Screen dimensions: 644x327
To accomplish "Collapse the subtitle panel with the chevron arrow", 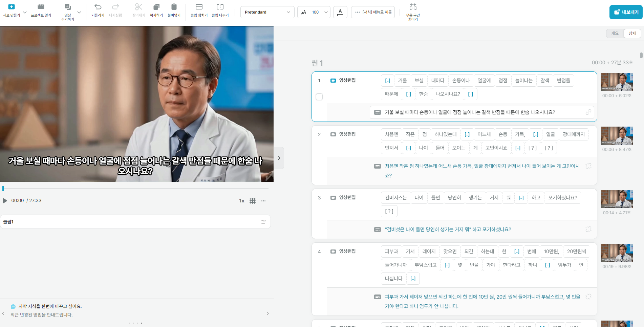I will (279, 158).
